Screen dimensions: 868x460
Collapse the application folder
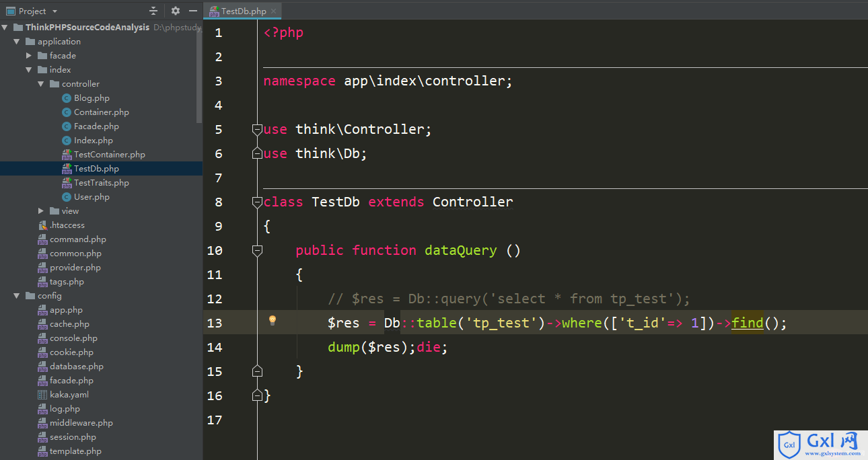tap(17, 42)
